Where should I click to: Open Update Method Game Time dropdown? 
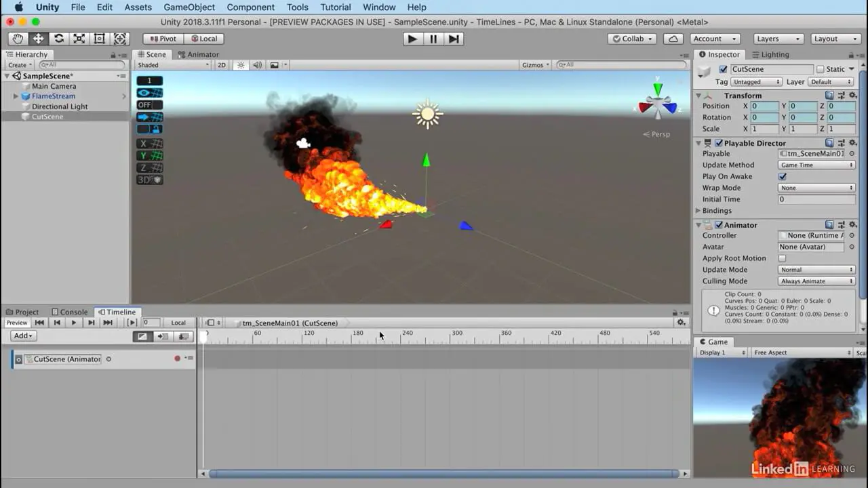coord(816,165)
